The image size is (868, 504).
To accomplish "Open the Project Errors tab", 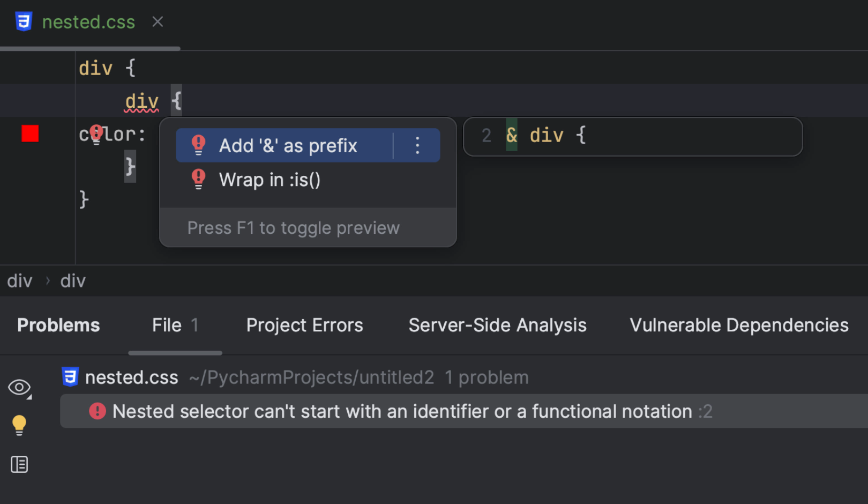I will click(304, 325).
